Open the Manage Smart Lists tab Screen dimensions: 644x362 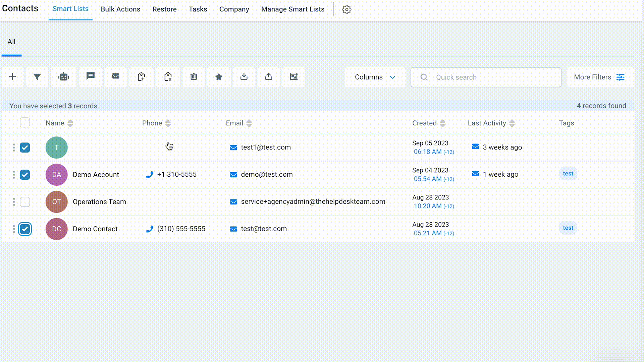[292, 9]
